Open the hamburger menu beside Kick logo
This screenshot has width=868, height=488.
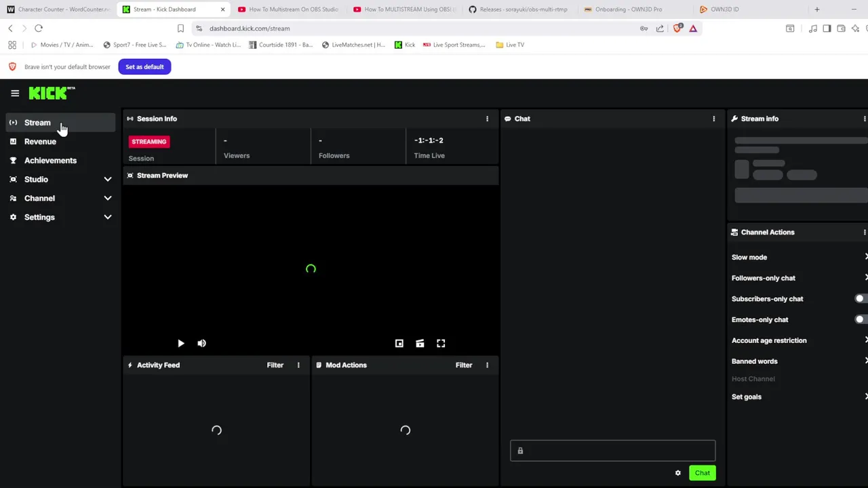[x=15, y=94]
